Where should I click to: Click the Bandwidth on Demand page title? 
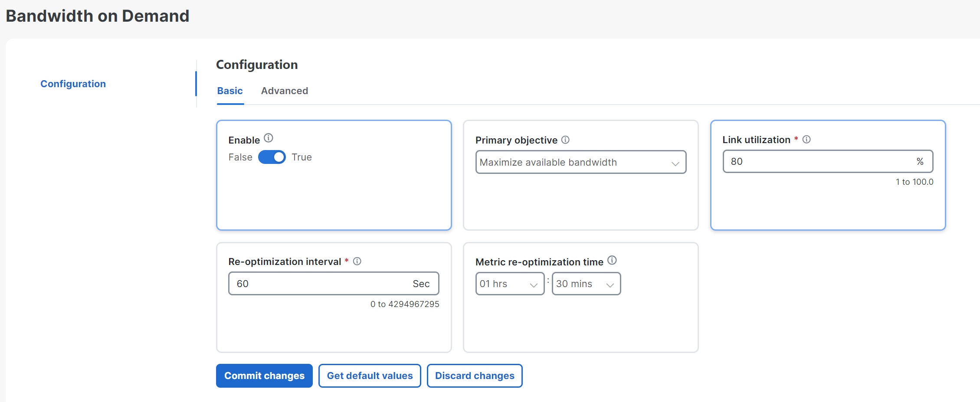(98, 16)
